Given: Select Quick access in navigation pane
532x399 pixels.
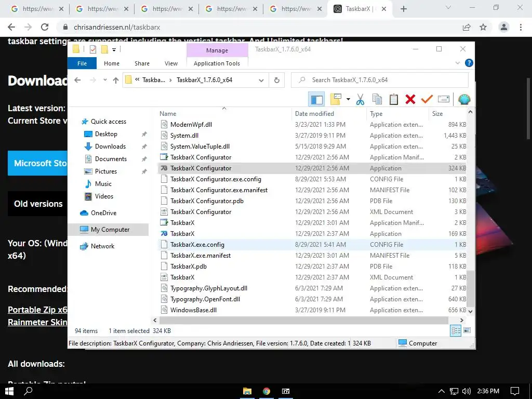Looking at the screenshot, I should point(108,122).
